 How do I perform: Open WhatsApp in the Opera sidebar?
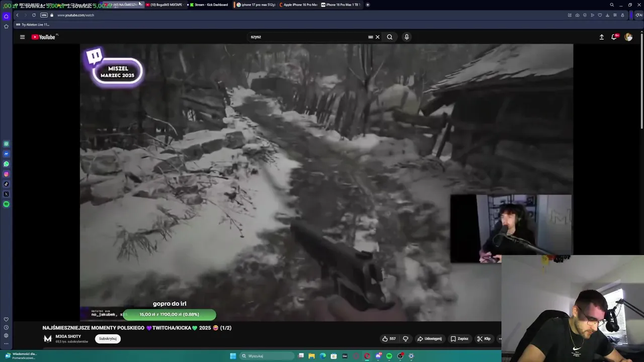click(x=6, y=164)
